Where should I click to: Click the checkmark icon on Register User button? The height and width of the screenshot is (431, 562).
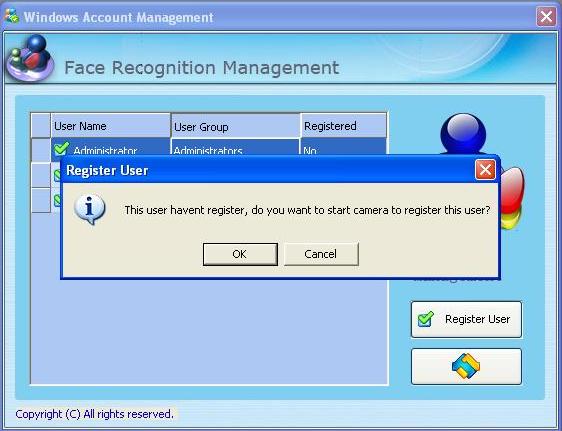click(x=426, y=319)
